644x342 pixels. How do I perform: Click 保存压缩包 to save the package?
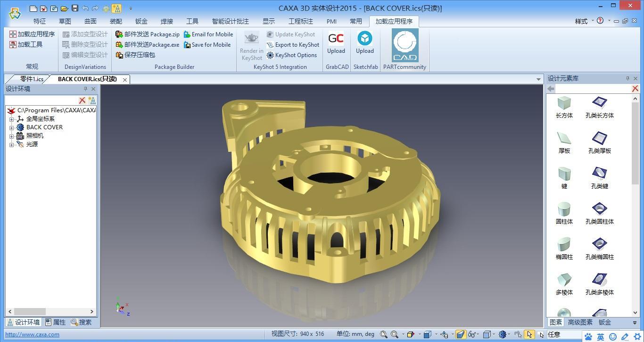tap(135, 55)
